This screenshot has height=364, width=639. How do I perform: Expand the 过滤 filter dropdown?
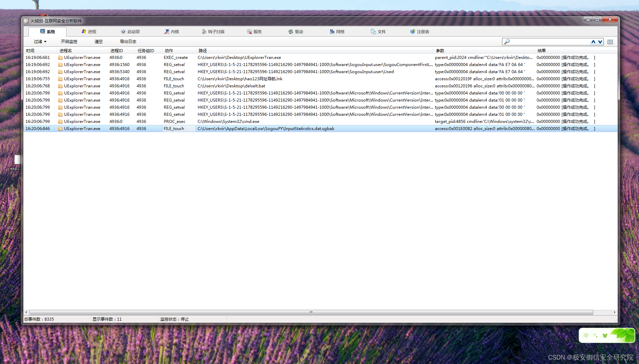click(40, 42)
